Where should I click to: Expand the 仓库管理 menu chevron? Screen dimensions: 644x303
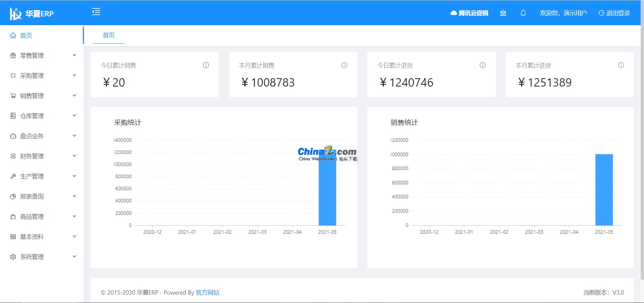tap(74, 115)
